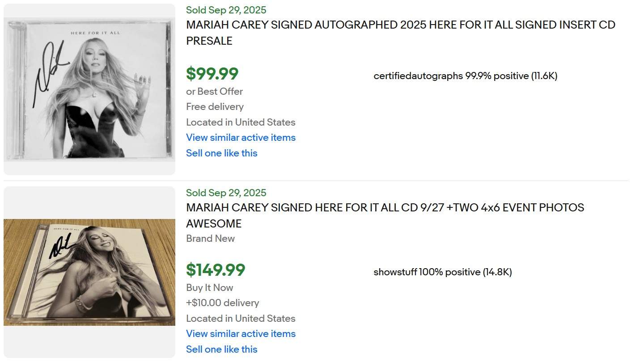Viewport: 644px width, 362px height.
Task: Open seller certifiedautographs feedback info
Action: coord(465,76)
